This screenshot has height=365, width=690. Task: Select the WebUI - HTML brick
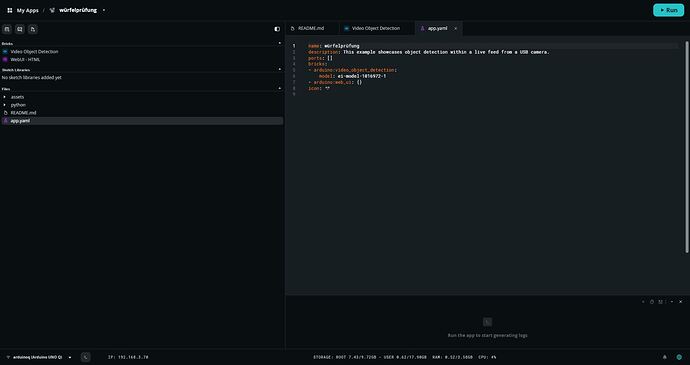pyautogui.click(x=26, y=59)
